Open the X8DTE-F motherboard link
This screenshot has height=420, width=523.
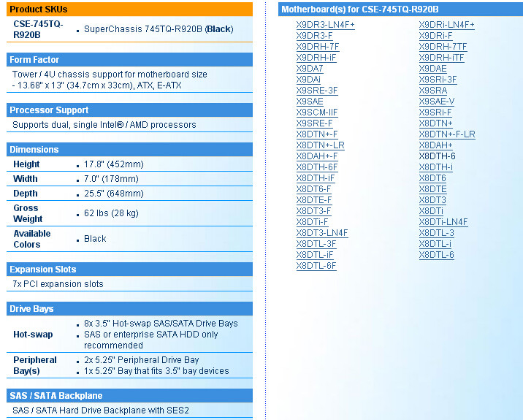[314, 201]
